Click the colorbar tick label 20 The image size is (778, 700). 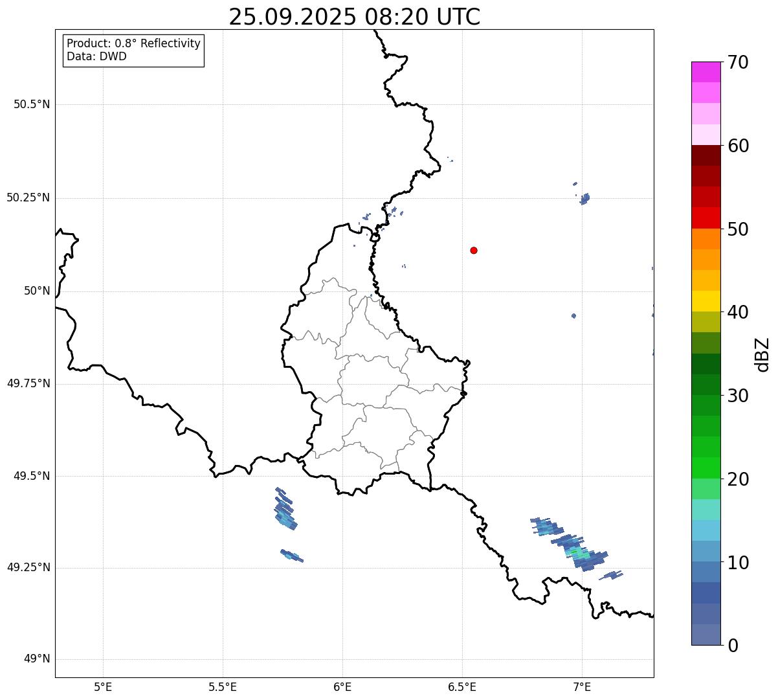pos(738,479)
